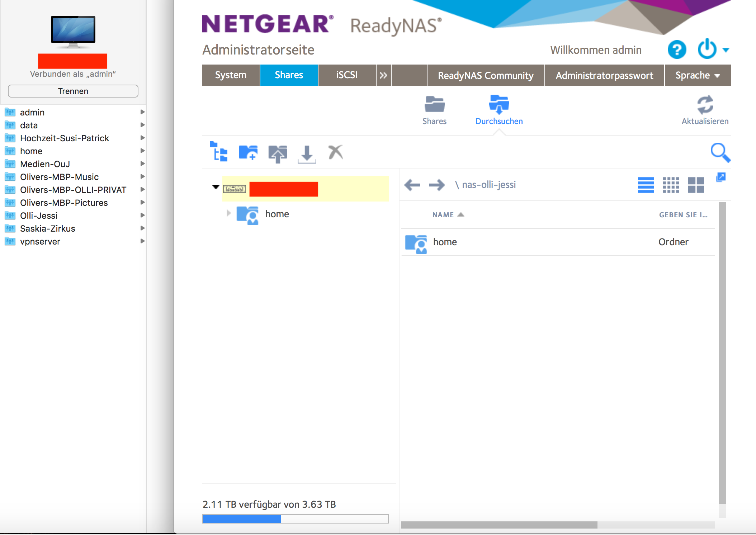Select the Shares folder icon
This screenshot has height=535, width=756.
[434, 104]
